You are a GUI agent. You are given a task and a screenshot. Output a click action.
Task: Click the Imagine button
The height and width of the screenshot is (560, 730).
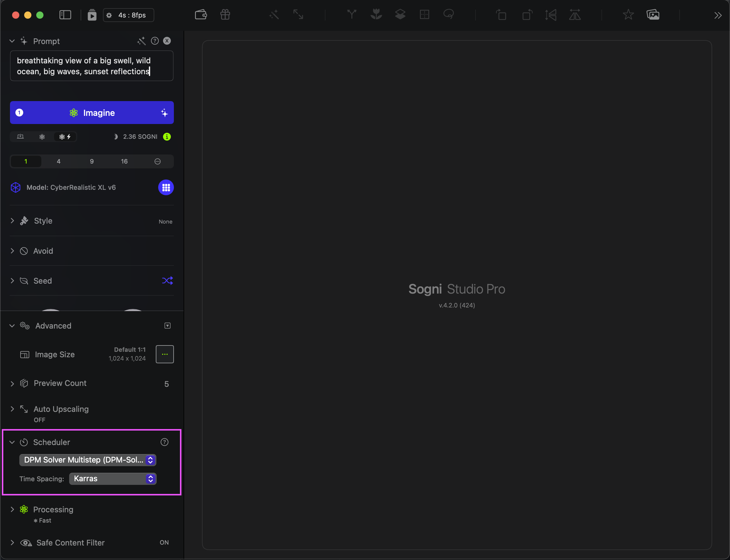tap(92, 113)
